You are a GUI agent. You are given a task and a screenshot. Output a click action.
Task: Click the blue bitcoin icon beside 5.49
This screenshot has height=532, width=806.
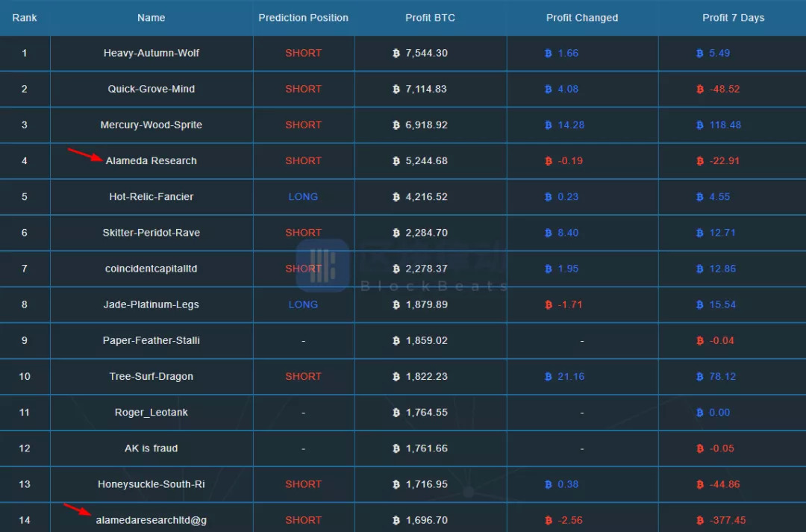[699, 53]
